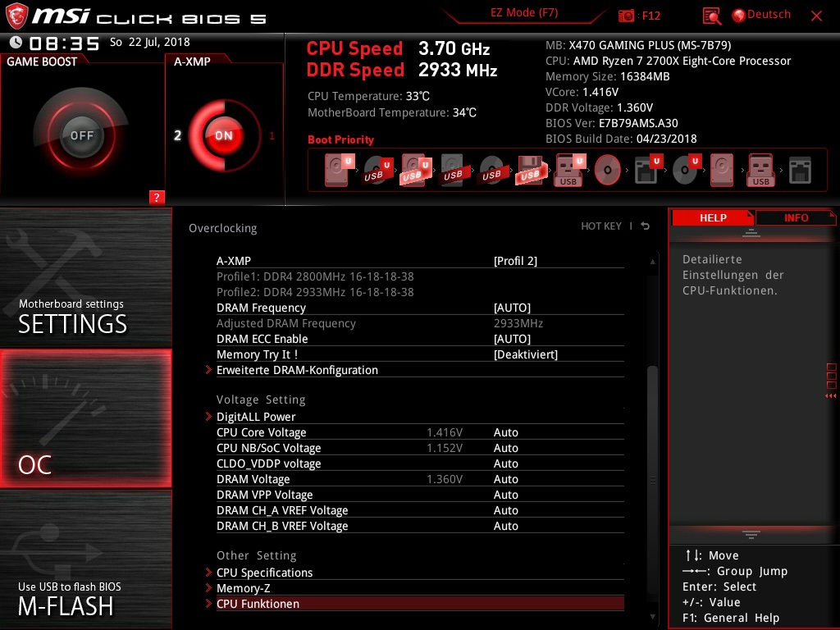Open the BIOS search magnifier icon
Screen dimensions: 840x630
coord(711,16)
